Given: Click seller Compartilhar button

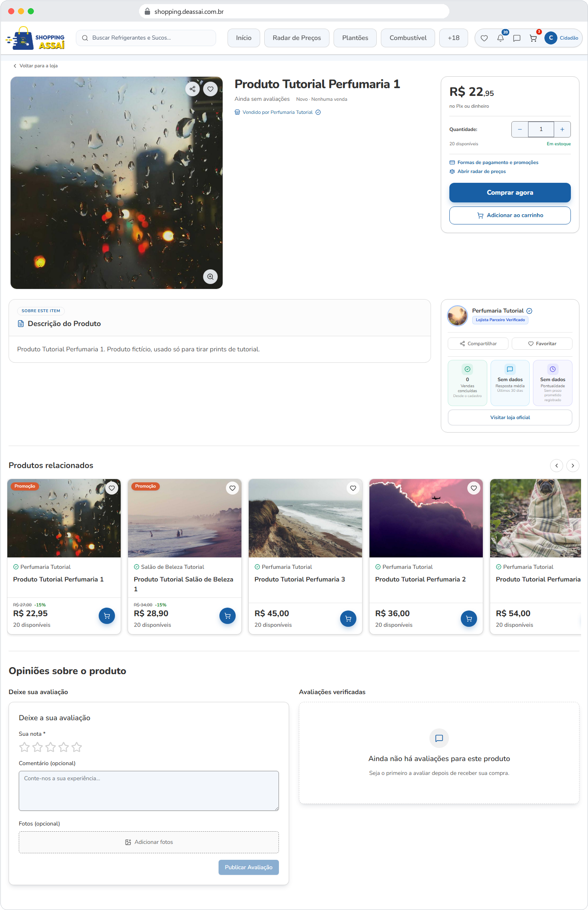Looking at the screenshot, I should click(478, 344).
